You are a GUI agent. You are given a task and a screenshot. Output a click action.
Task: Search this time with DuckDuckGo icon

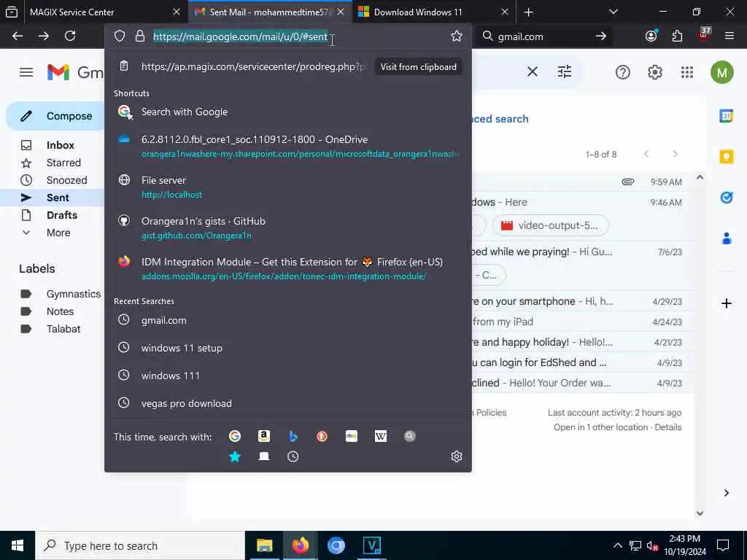coord(322,436)
